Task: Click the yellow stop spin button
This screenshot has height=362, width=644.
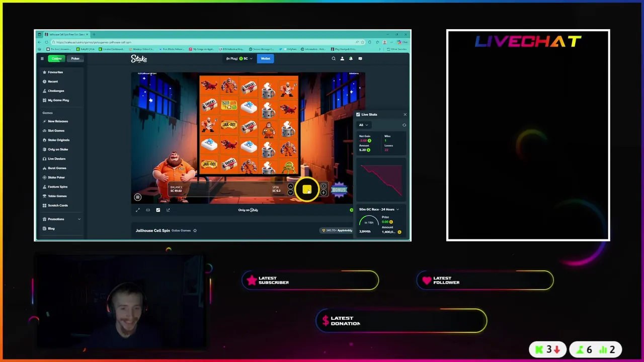Action: [x=307, y=190]
